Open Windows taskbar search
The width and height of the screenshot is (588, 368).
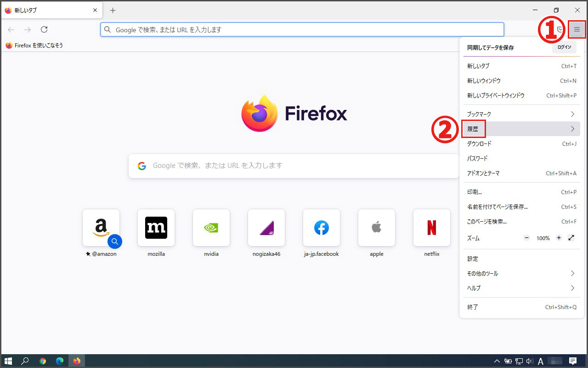25,361
